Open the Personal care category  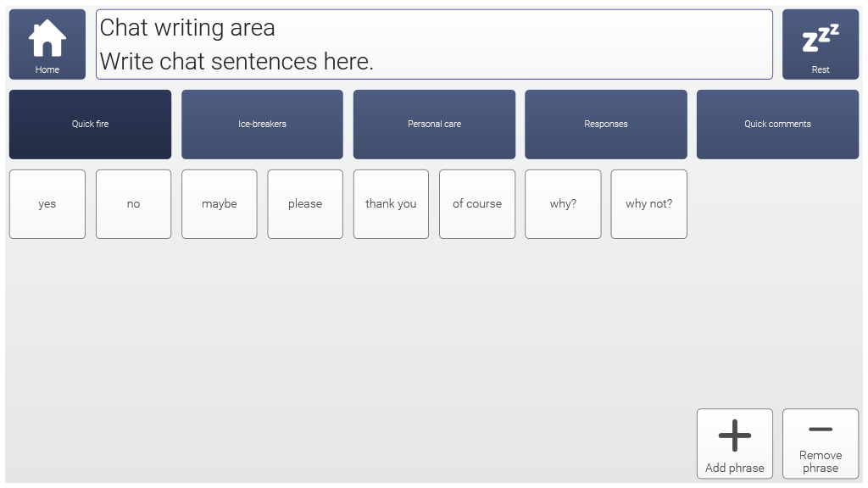(434, 125)
